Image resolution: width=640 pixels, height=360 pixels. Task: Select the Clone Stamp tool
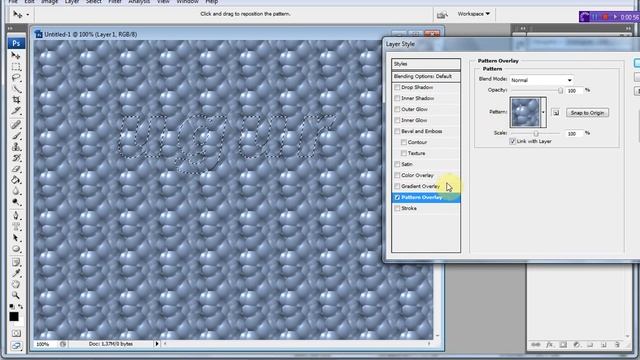coord(16,147)
